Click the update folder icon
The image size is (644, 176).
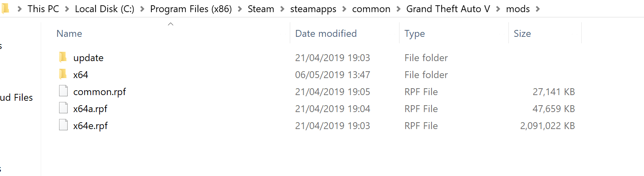click(63, 57)
